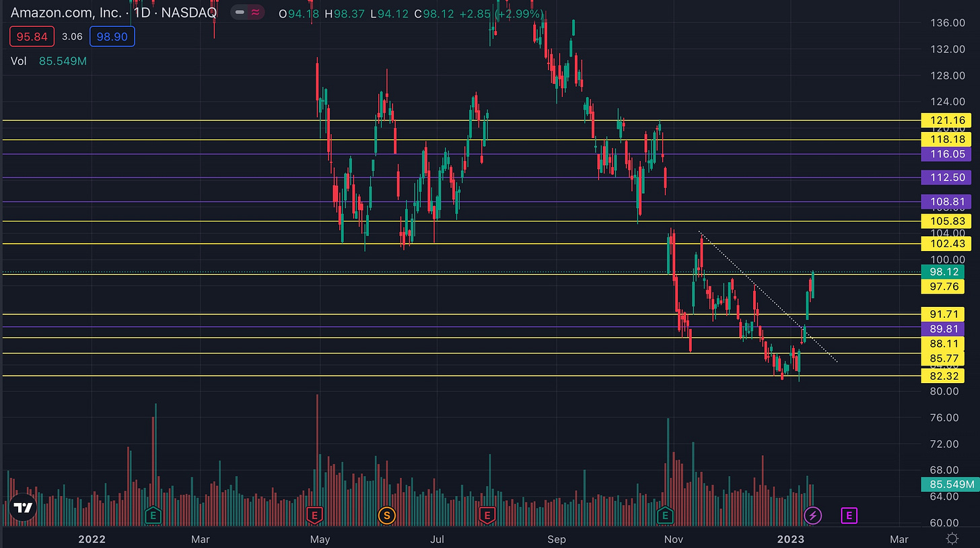The image size is (980, 548).
Task: Select the purple 89.81 price level label
Action: [942, 329]
